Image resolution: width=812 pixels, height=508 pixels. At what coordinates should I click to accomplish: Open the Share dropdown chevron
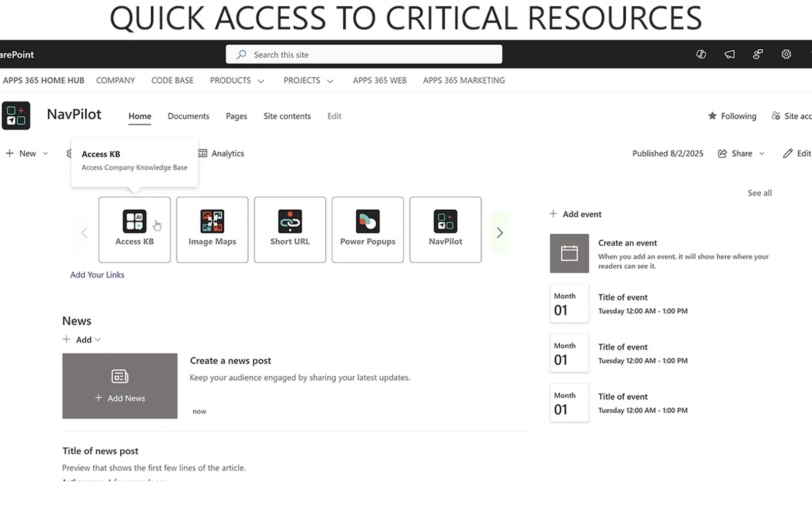click(x=762, y=153)
